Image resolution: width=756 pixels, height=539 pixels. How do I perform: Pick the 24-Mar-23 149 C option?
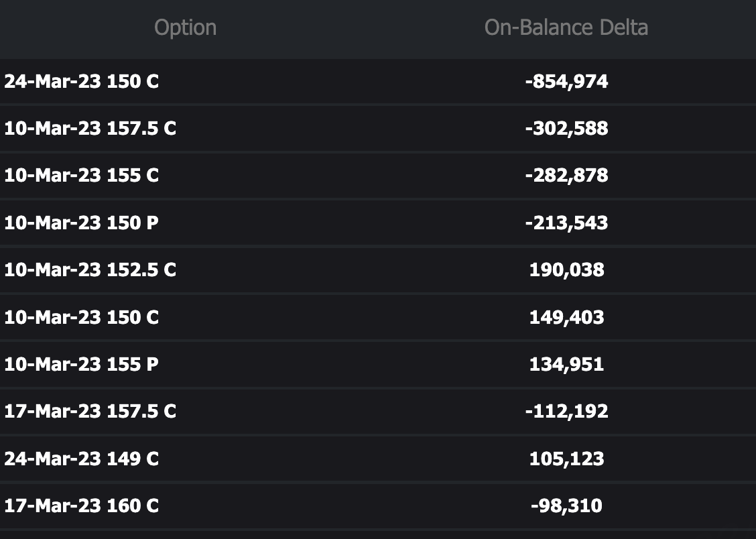[82, 459]
